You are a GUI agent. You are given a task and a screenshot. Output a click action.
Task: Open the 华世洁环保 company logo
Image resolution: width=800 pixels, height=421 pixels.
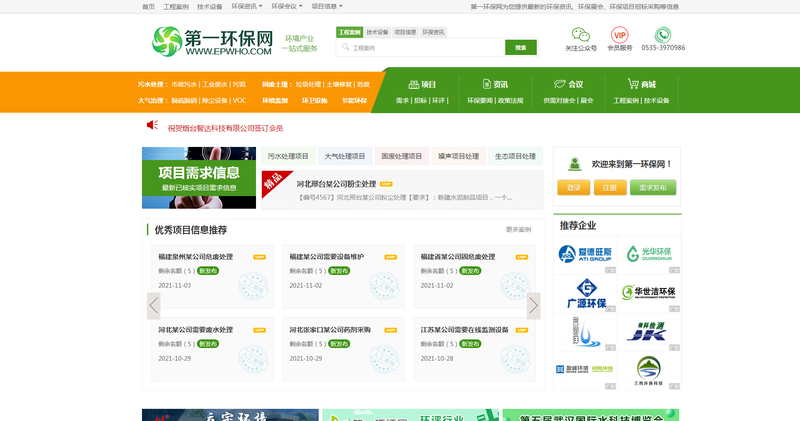click(649, 293)
